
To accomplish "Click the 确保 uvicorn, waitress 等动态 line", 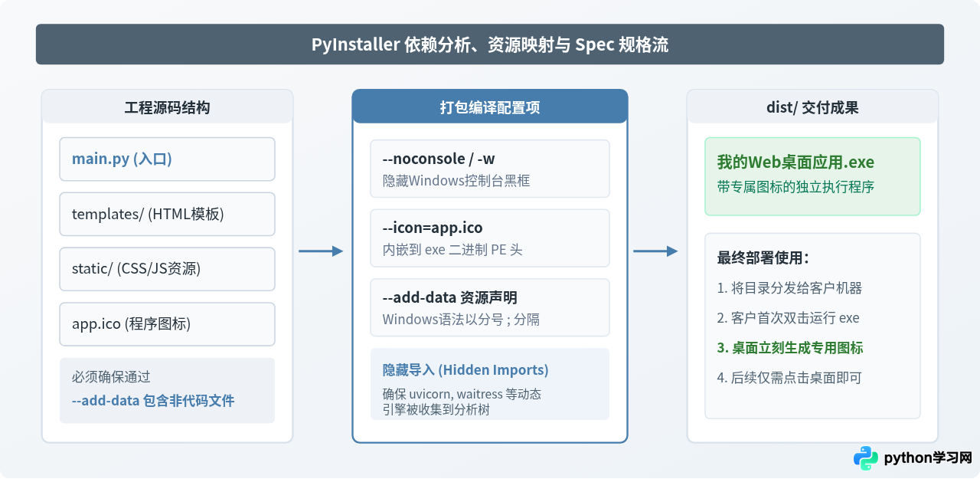I will click(462, 394).
